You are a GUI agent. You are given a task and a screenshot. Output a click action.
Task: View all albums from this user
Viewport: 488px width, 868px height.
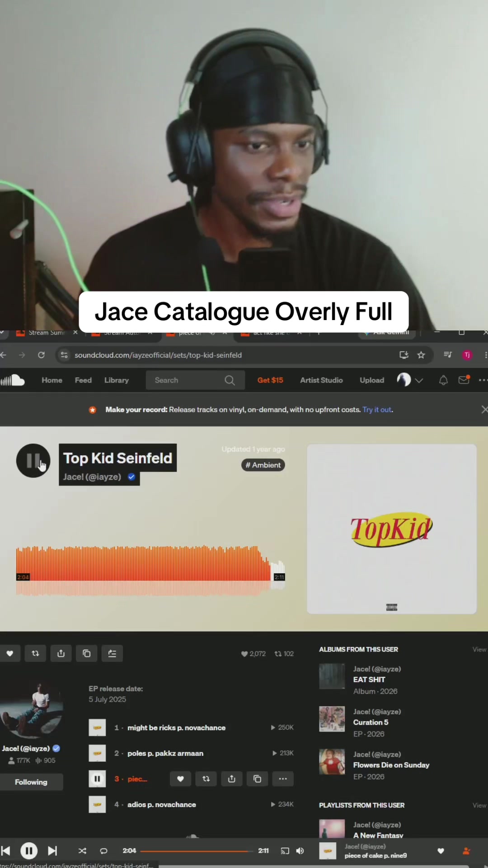pyautogui.click(x=479, y=649)
